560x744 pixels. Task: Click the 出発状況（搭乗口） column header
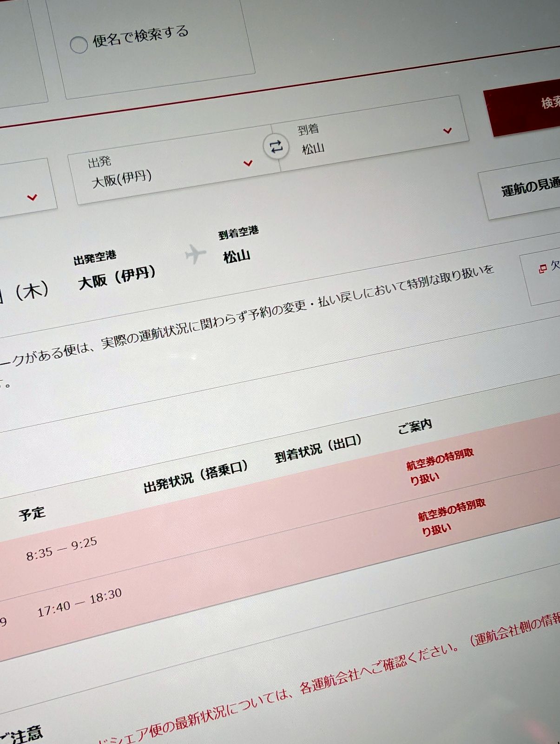point(196,477)
